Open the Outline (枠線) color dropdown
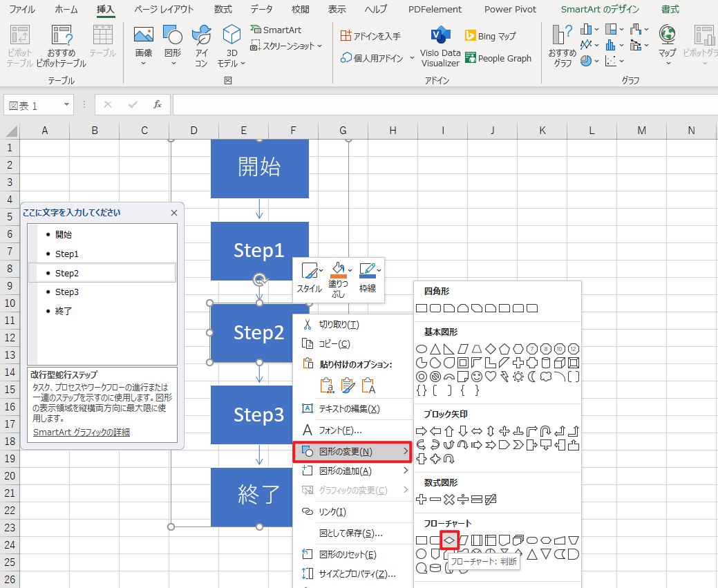718x588 pixels. (x=368, y=278)
